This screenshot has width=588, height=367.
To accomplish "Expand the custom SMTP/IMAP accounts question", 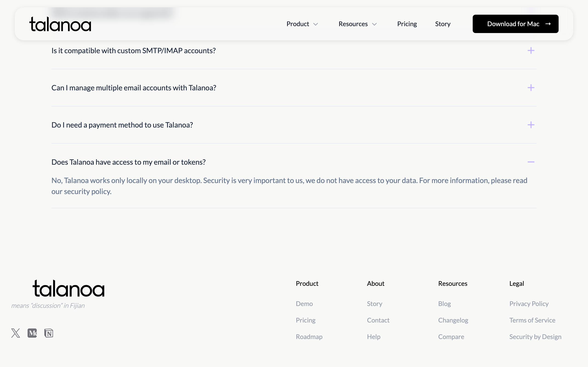I will tap(531, 50).
